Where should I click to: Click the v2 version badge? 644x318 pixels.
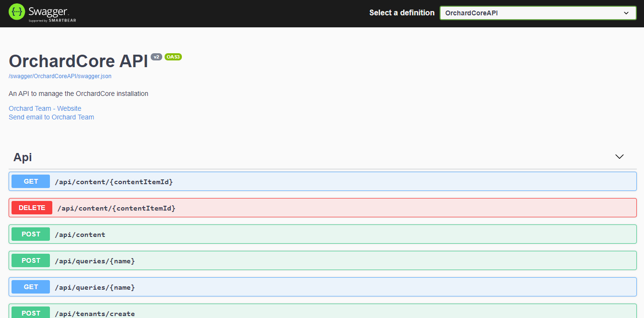(156, 57)
